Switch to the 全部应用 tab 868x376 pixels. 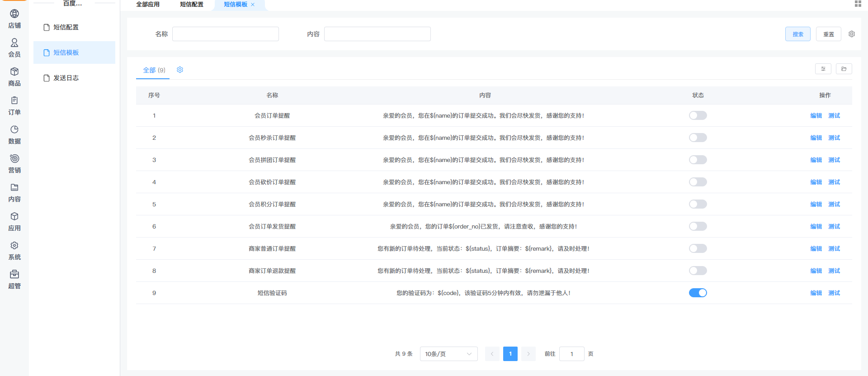[148, 5]
